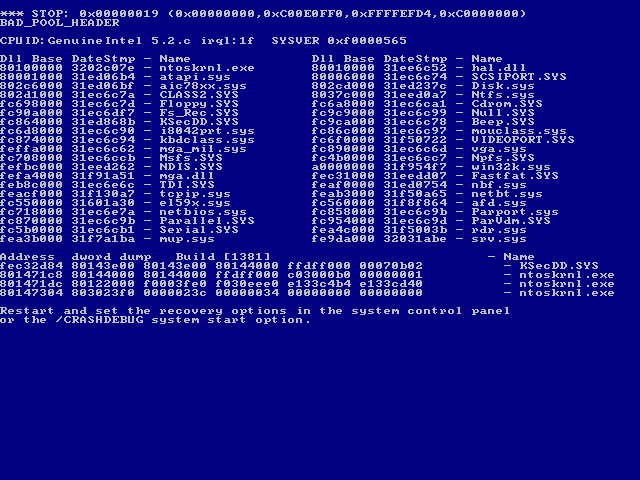Click the SCSIPORT.SYS driver name
This screenshot has width=640, height=480.
point(519,77)
